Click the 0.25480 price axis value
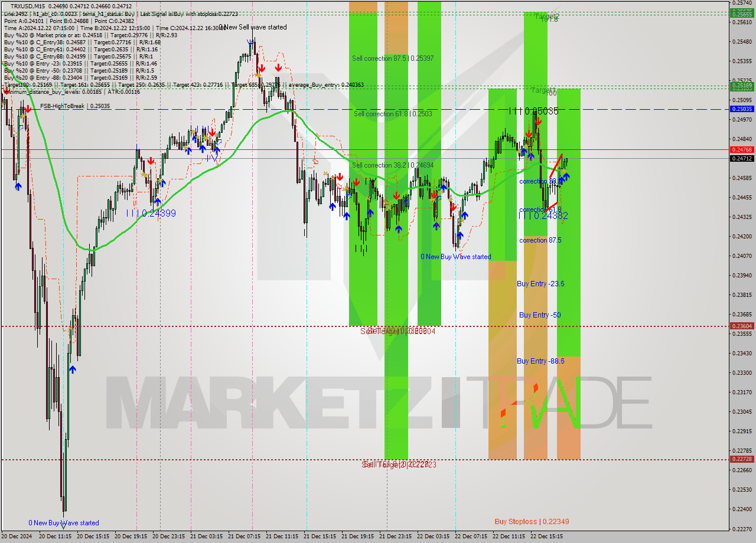Viewport: 756px width, 543px height. (x=742, y=41)
